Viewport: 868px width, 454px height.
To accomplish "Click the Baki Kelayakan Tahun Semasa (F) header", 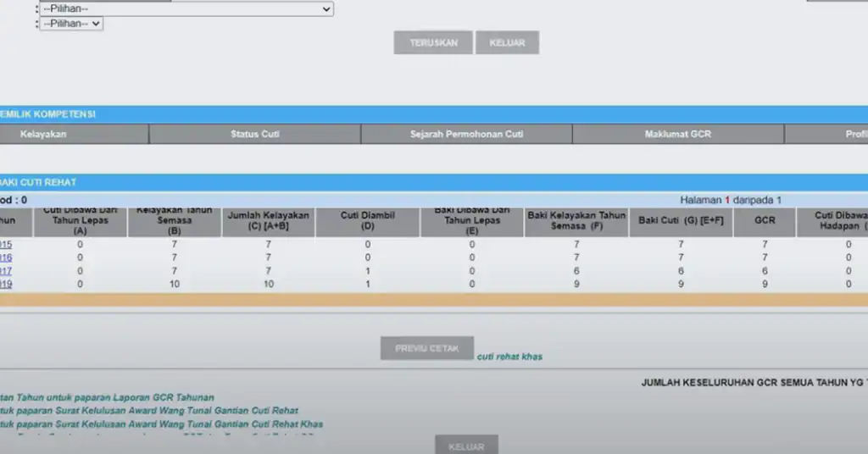I will (x=576, y=220).
